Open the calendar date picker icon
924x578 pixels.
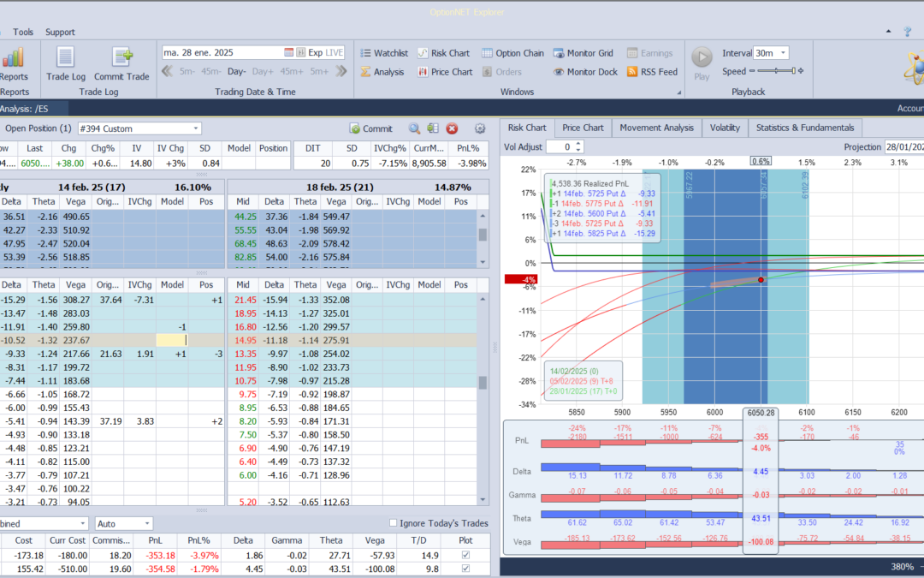pyautogui.click(x=289, y=52)
